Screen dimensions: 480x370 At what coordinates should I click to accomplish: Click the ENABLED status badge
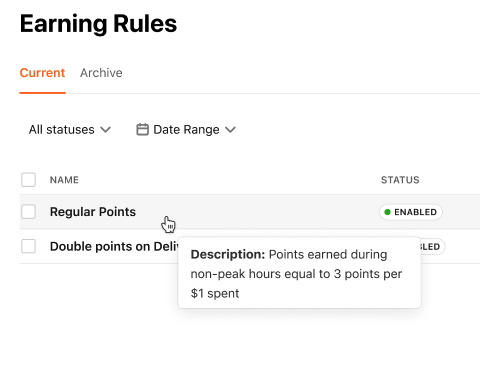(411, 212)
